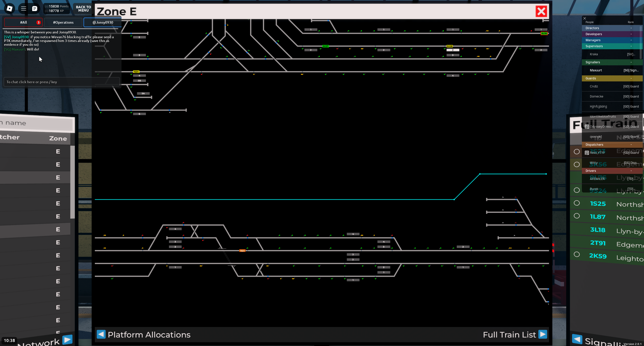Screen dimensions: 644x346
Task: Click the Back To Menu button
Action: pyautogui.click(x=83, y=9)
